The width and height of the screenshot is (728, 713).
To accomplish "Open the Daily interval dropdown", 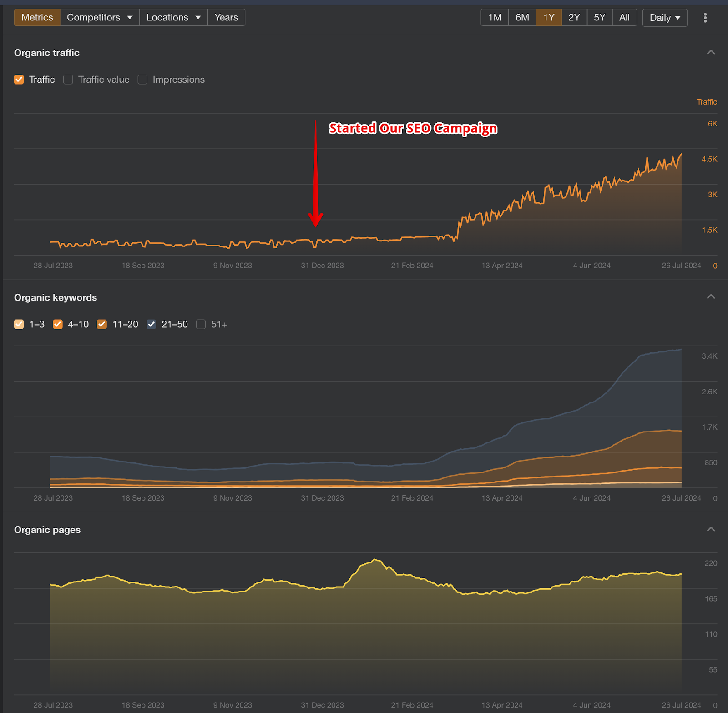I will pos(664,18).
